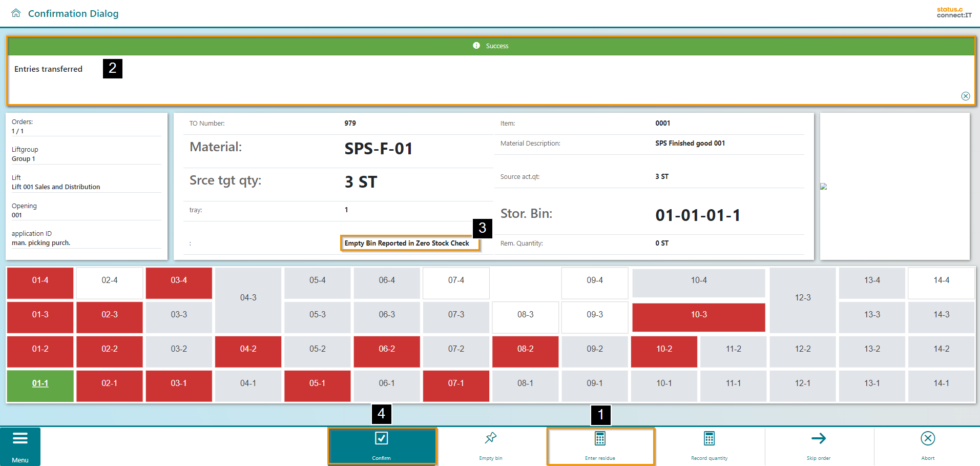Click Empty Bin Reported in Zero Stock Check
Viewport: 980px width, 466px height.
pos(407,243)
